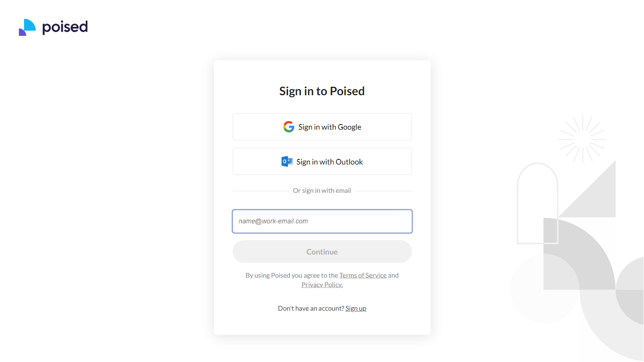Click the poised wordmark text in header
This screenshot has width=644, height=362.
pyautogui.click(x=65, y=27)
